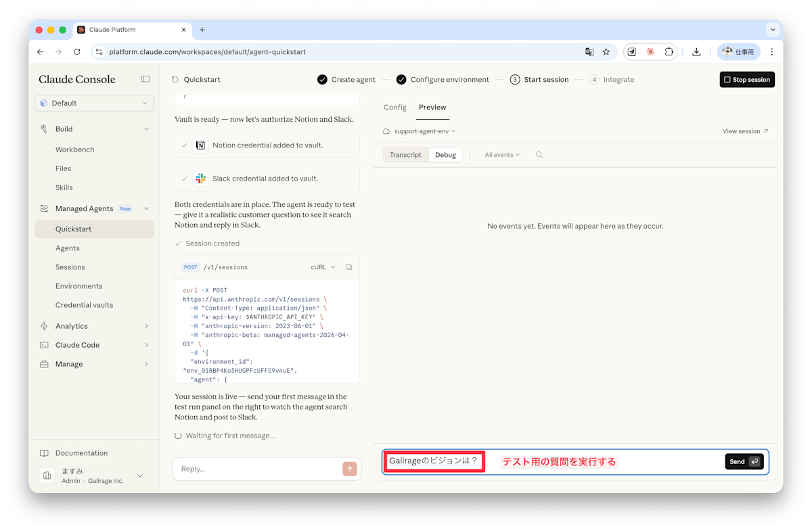Viewport: 812px width, 531px height.
Task: Open Workbench in sidebar
Action: pyautogui.click(x=74, y=149)
